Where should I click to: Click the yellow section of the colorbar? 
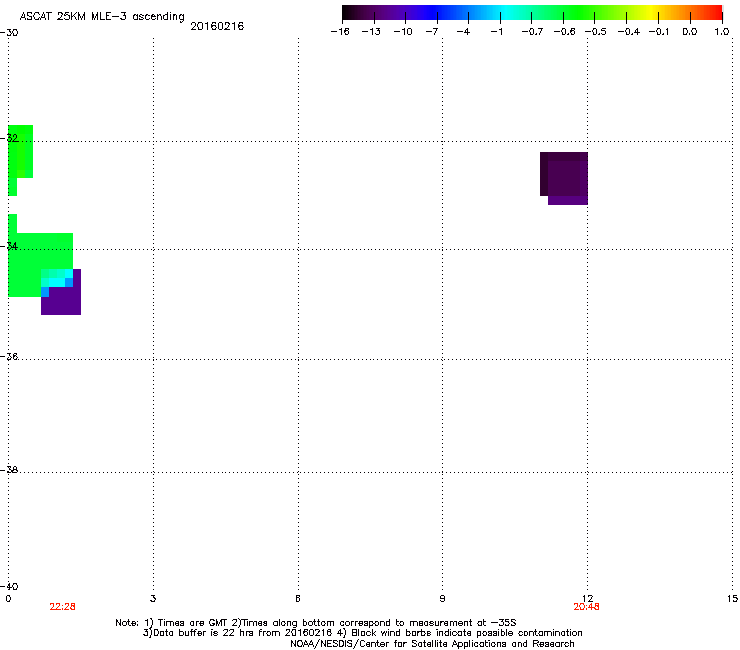click(651, 13)
